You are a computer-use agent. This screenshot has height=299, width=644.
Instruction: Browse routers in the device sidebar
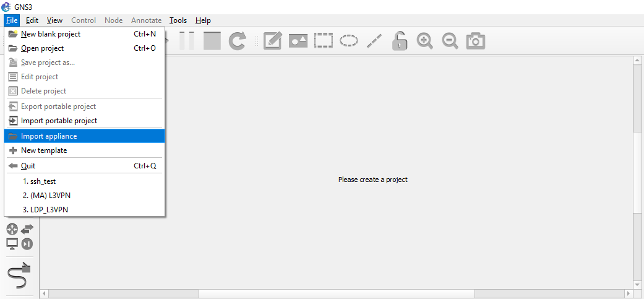(12, 230)
